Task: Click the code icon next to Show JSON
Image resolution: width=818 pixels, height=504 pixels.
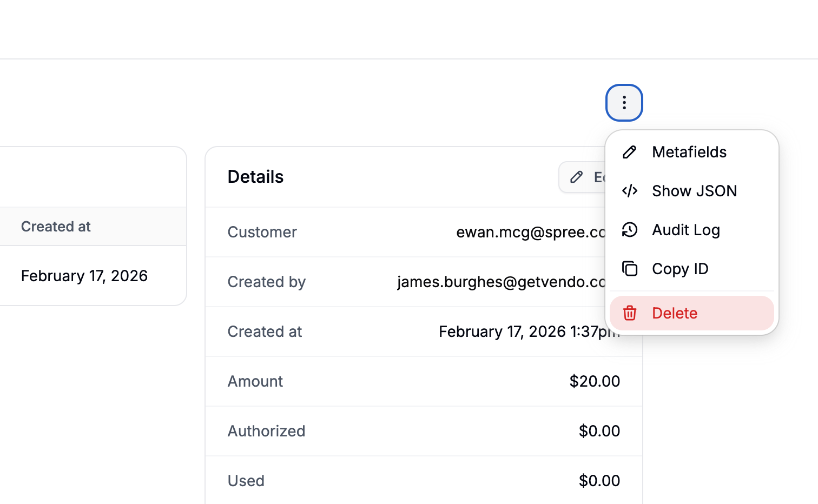Action: point(629,191)
